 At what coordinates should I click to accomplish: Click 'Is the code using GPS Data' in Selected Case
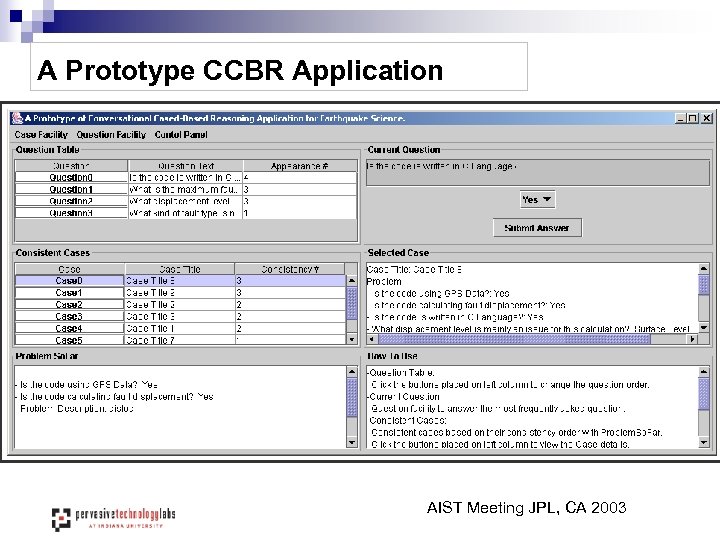[x=442, y=293]
